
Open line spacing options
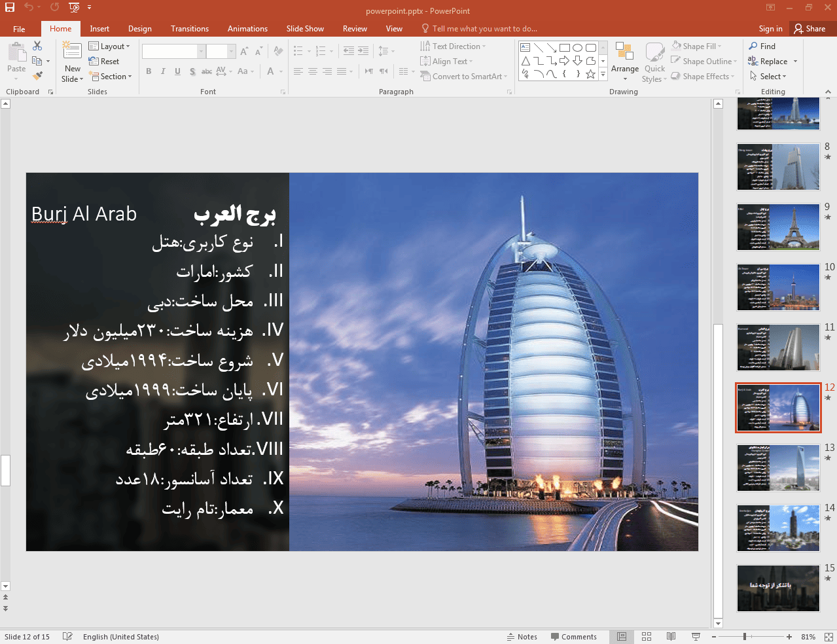(386, 51)
